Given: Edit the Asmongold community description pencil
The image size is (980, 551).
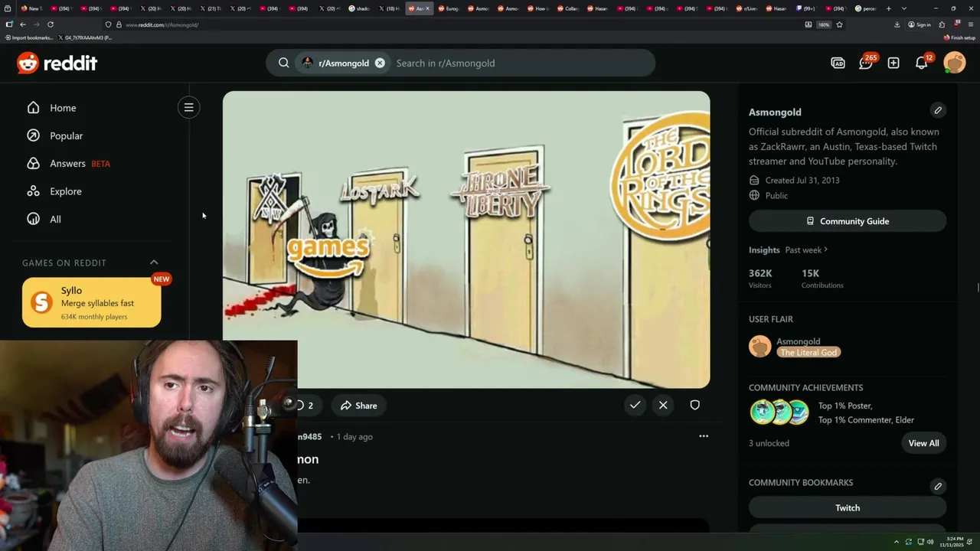Looking at the screenshot, I should (938, 110).
